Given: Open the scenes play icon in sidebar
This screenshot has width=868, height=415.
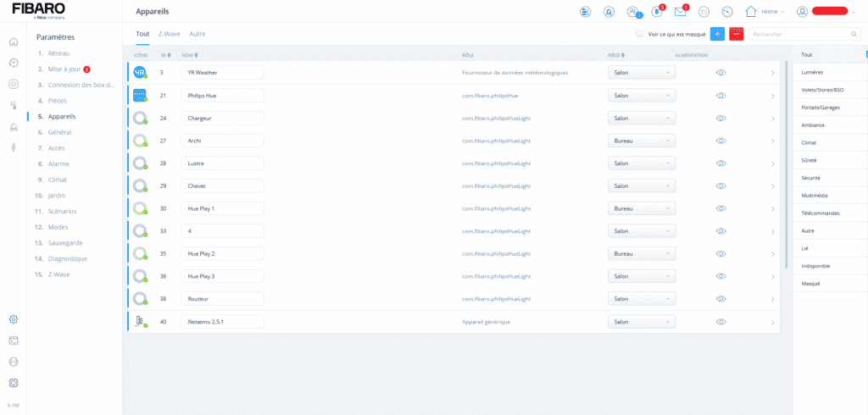Looking at the screenshot, I should click(x=14, y=84).
